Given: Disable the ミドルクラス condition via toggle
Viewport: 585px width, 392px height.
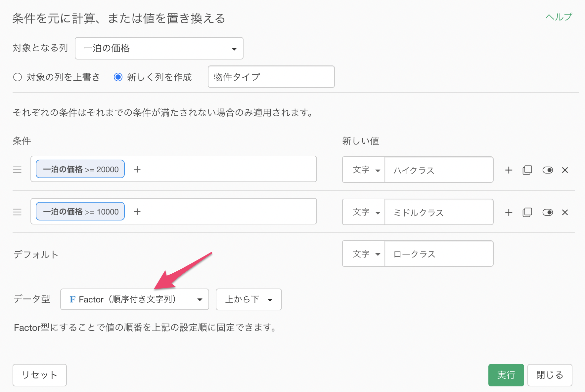Looking at the screenshot, I should click(548, 213).
